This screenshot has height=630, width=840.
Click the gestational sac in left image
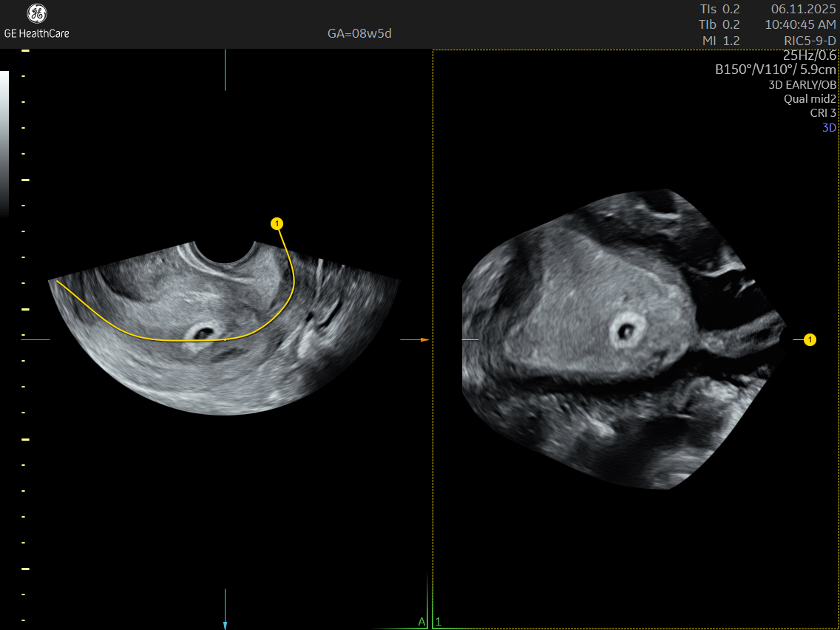[202, 333]
